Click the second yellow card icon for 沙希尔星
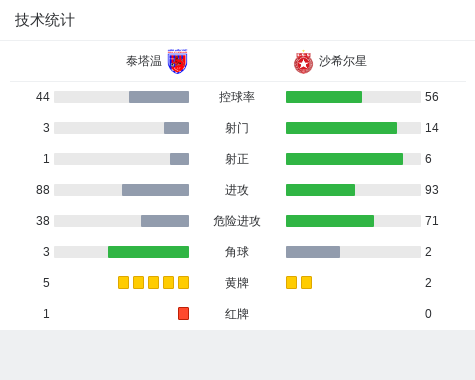This screenshot has width=475, height=380. 306,283
